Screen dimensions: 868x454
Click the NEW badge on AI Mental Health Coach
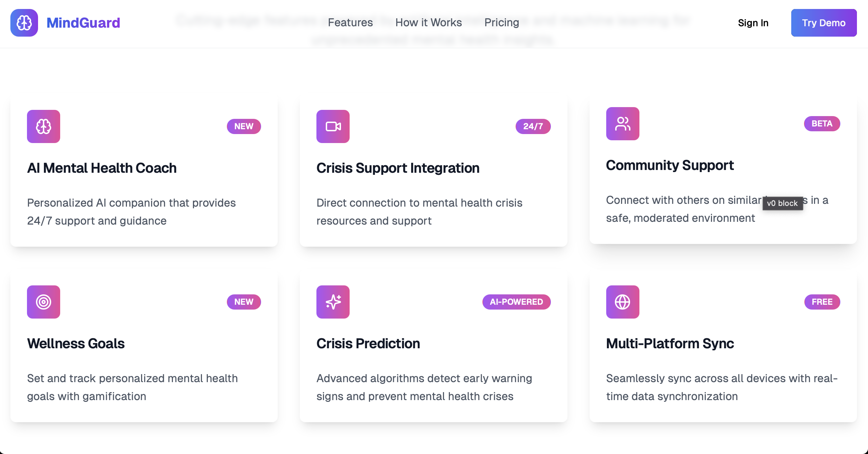pos(243,126)
